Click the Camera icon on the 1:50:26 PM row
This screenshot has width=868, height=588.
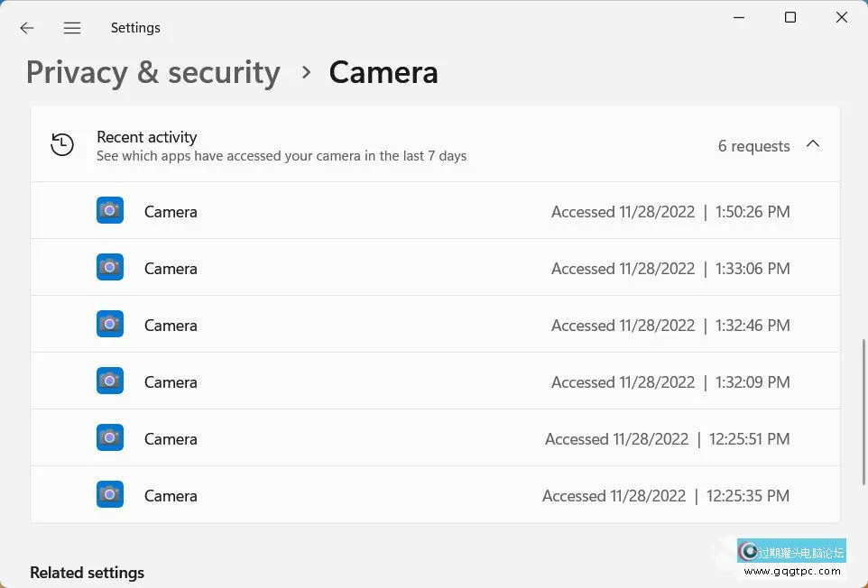click(x=109, y=210)
